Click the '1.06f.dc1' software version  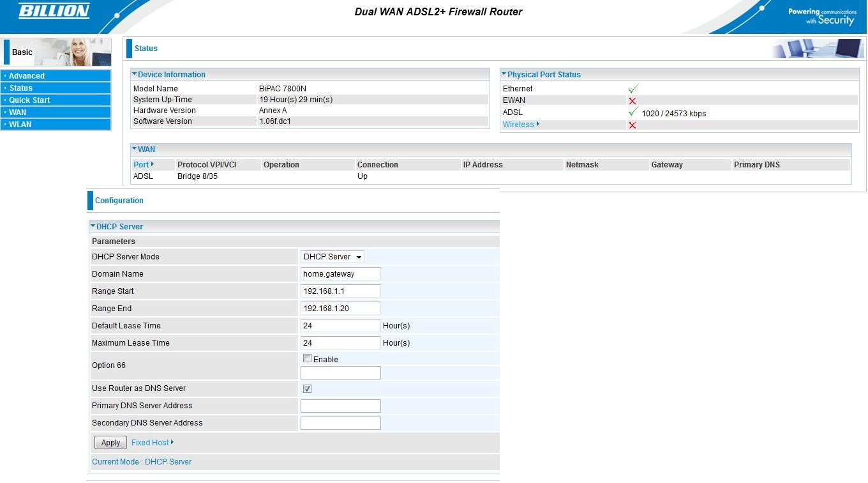pyautogui.click(x=275, y=121)
